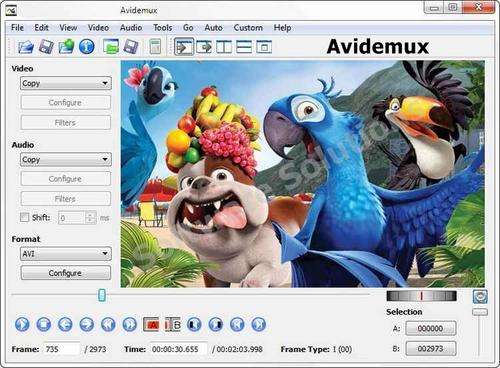500x368 pixels.
Task: Click Filters under Audio section
Action: 66,199
